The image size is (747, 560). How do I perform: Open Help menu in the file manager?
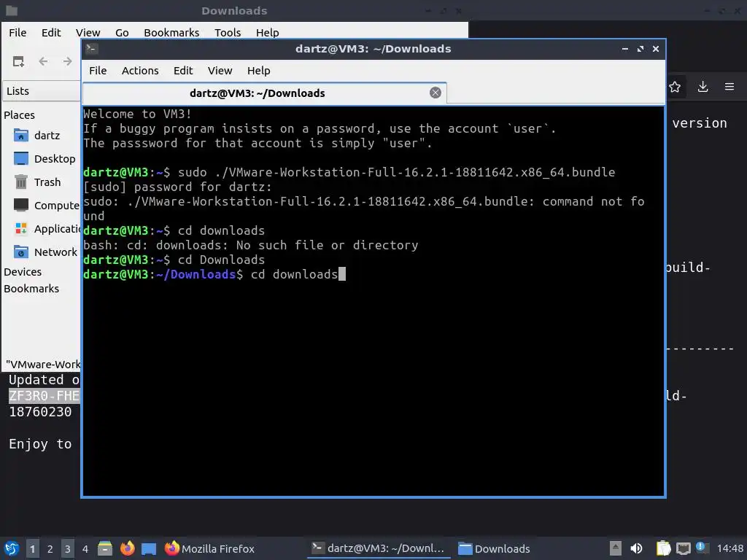(267, 32)
